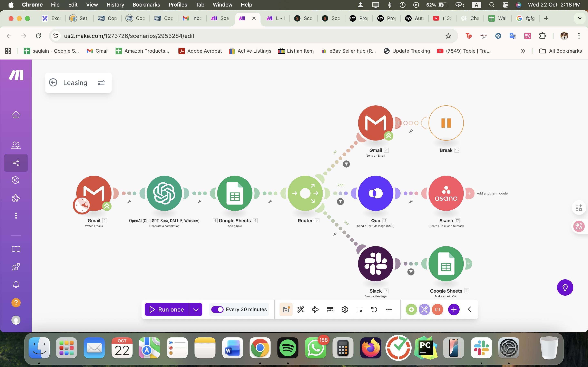Screen dimensions: 588x367
Task: Open the History menu in the menu bar
Action: coord(115,5)
